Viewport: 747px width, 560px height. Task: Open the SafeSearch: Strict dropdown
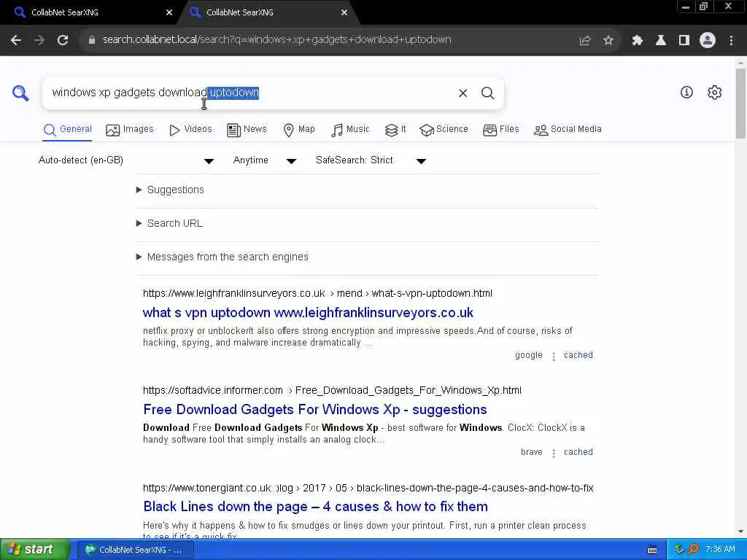coord(371,160)
